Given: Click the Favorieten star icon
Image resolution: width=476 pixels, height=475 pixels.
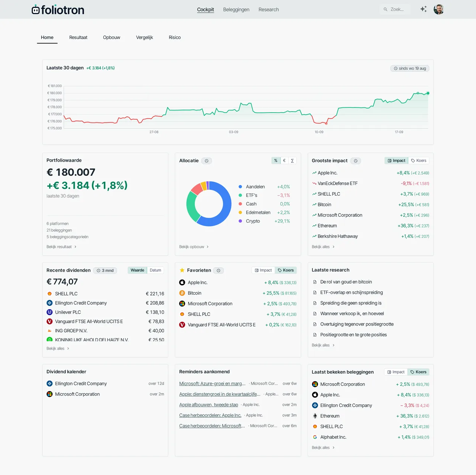Looking at the screenshot, I should tap(182, 270).
